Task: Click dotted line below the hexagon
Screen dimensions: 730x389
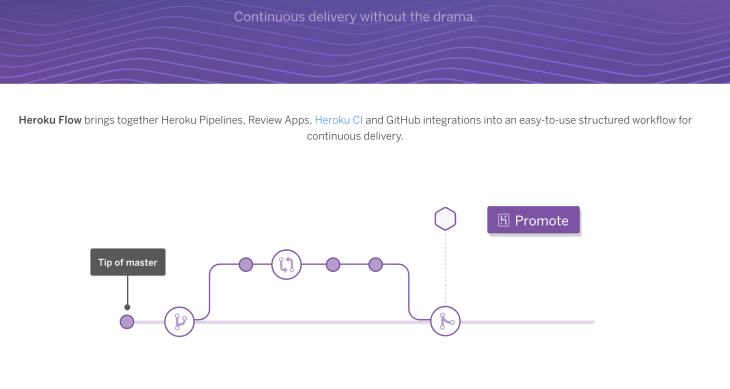Action: (445, 268)
